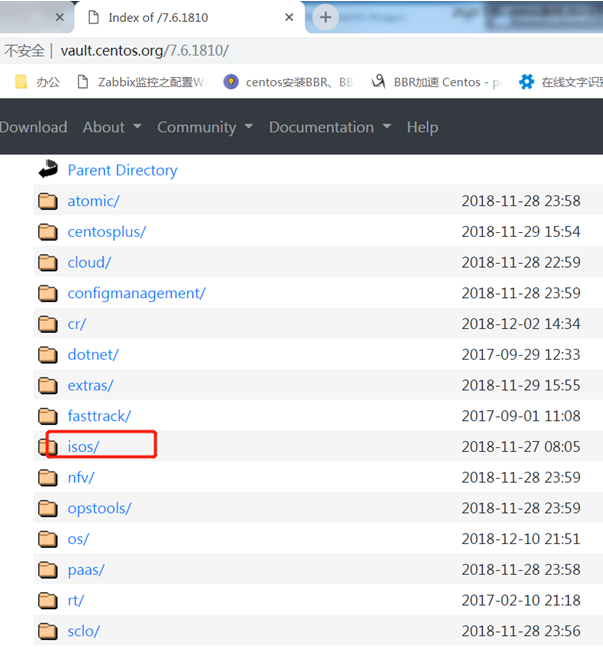The image size is (603, 647).
Task: Open the nfv/ directory link
Action: (x=81, y=477)
